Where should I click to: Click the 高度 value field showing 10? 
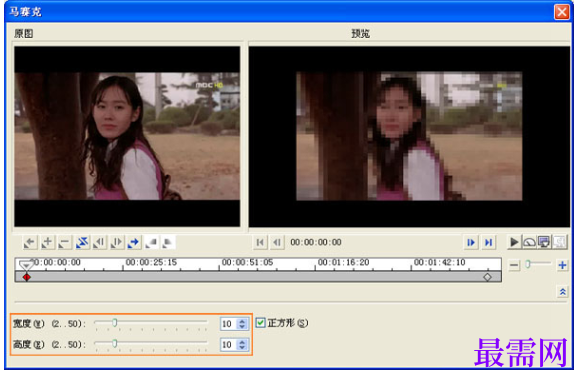click(x=228, y=345)
